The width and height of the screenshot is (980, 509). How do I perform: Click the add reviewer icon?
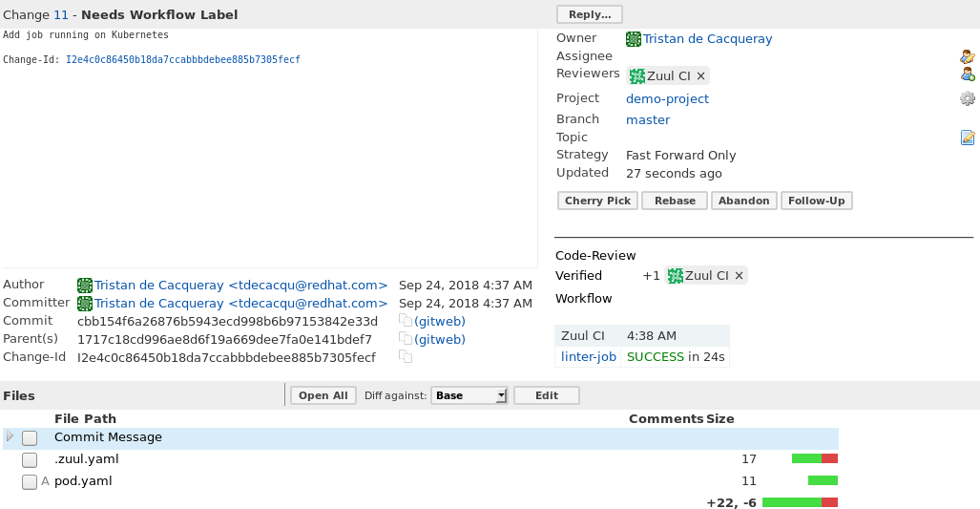tap(967, 74)
